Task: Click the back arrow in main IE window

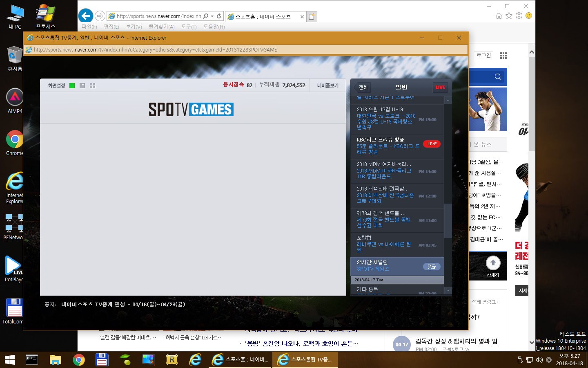Action: click(85, 16)
